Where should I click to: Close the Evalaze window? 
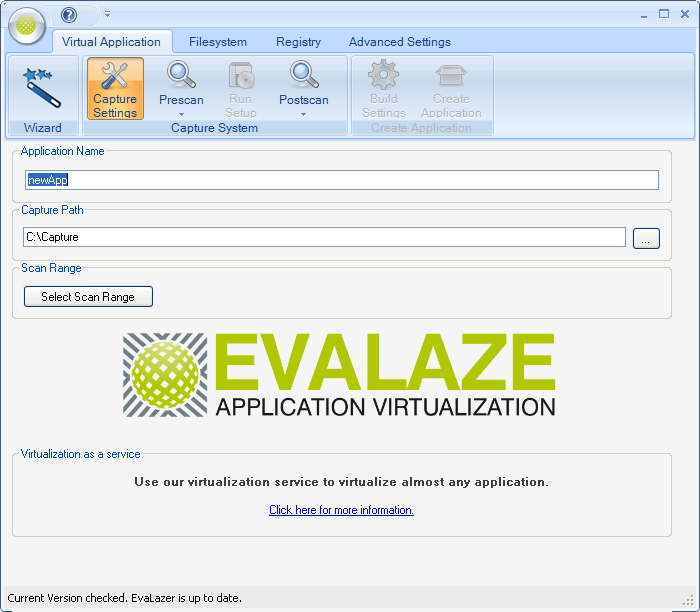pyautogui.click(x=685, y=14)
